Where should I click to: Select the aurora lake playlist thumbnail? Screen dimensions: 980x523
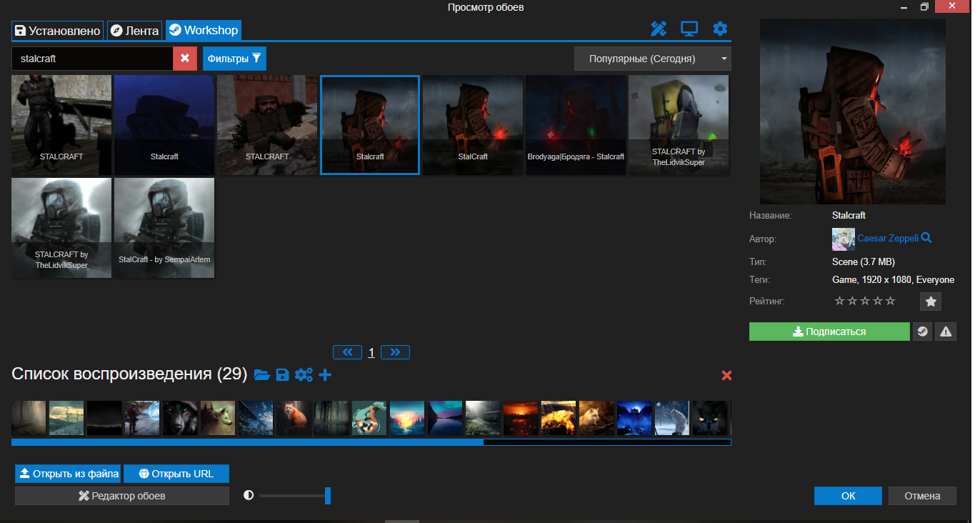[x=444, y=418]
